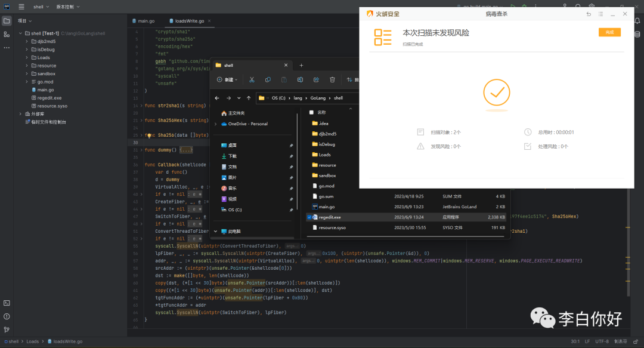
Task: Switch to loadsWrite.go editor tab
Action: [187, 21]
